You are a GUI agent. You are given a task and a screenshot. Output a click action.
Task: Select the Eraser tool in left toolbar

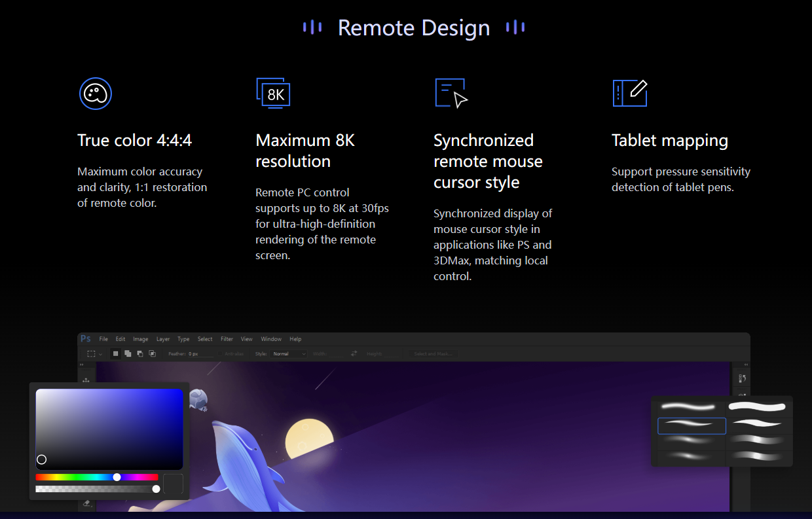point(86,504)
